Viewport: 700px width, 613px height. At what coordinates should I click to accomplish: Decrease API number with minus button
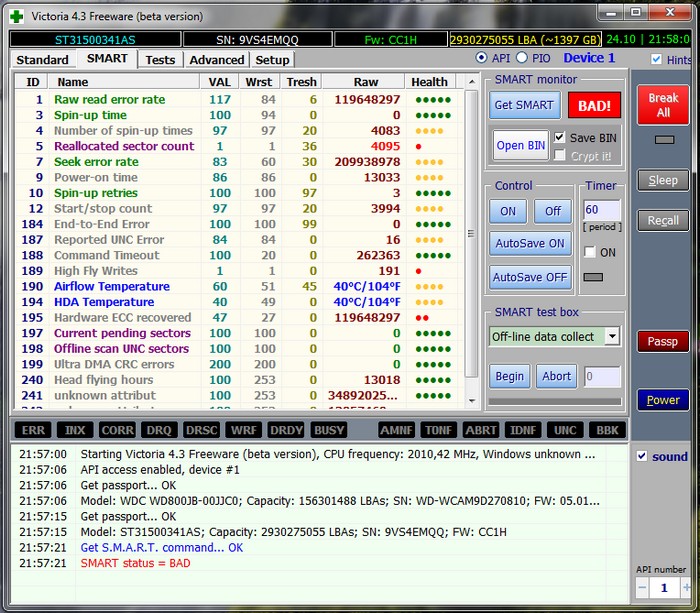[644, 587]
